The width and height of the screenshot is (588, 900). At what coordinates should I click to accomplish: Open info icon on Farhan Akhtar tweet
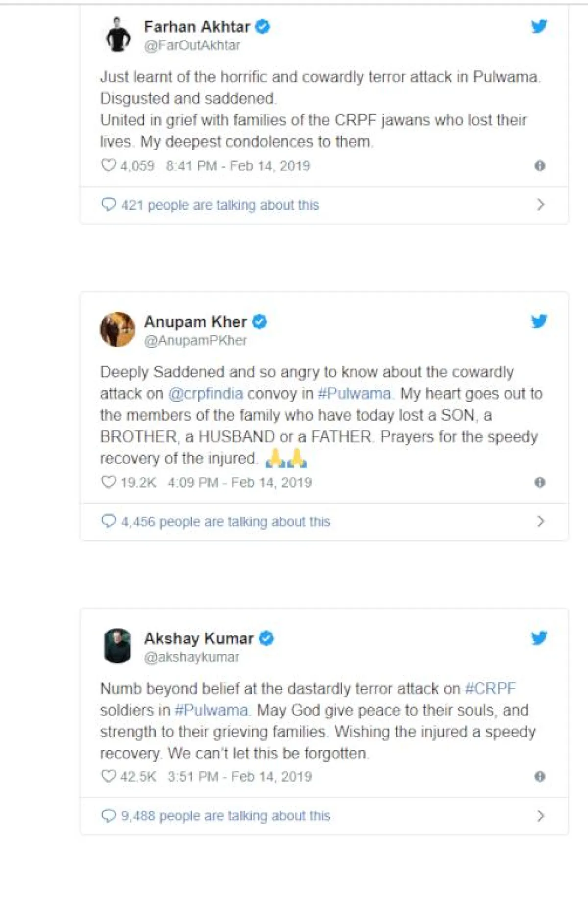click(539, 166)
